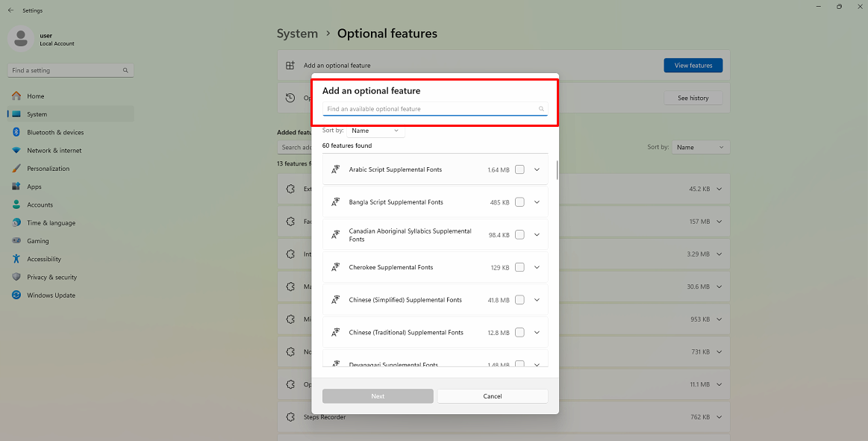Go to Network & internet settings

(70, 151)
